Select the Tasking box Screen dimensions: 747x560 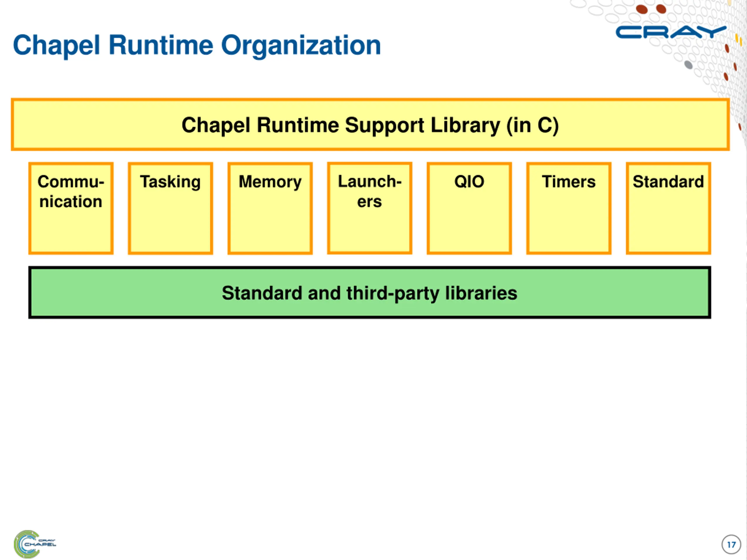point(170,208)
